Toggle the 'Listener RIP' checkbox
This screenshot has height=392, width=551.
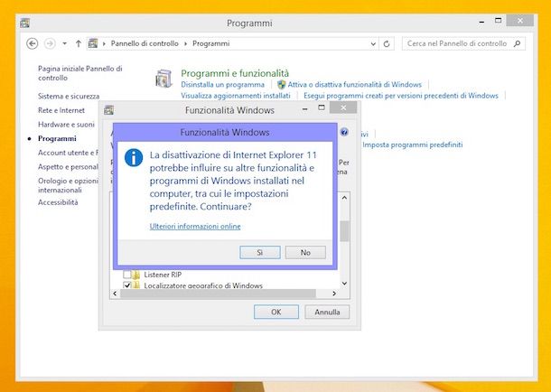(127, 275)
